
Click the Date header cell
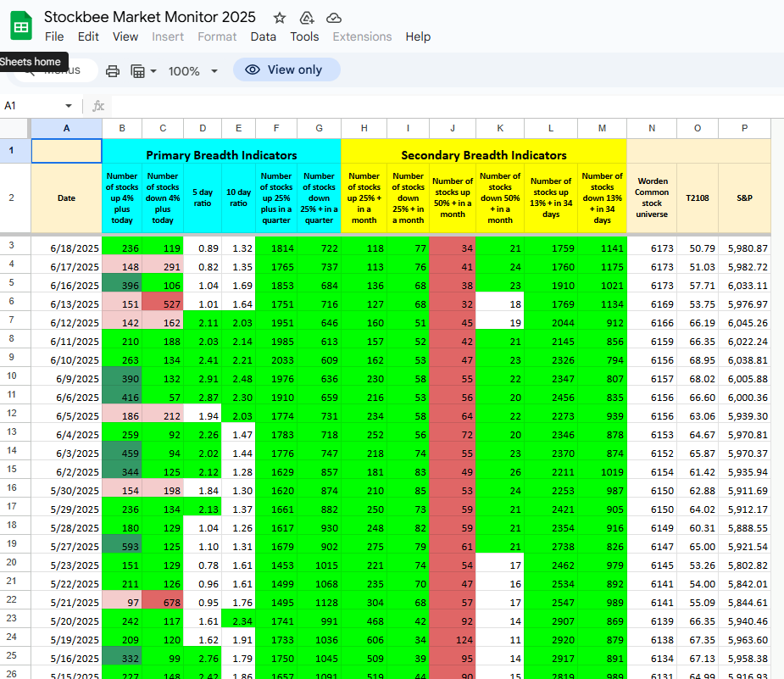(66, 198)
